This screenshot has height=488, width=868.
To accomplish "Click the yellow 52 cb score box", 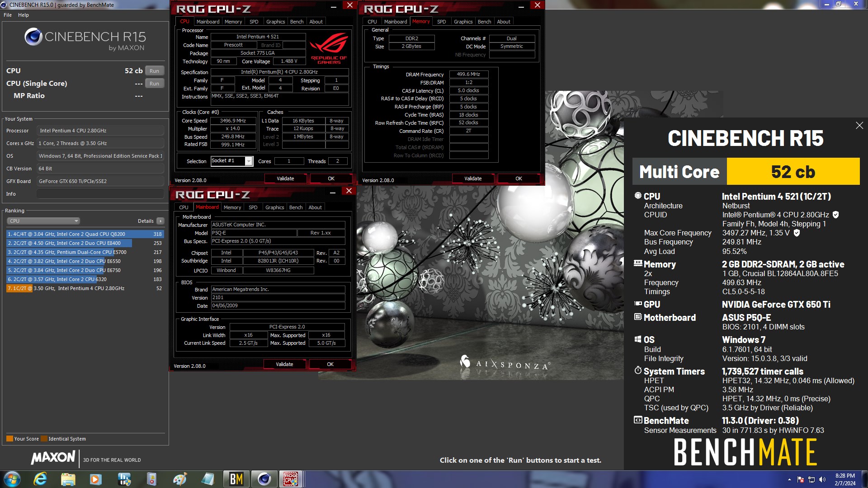I will click(793, 171).
